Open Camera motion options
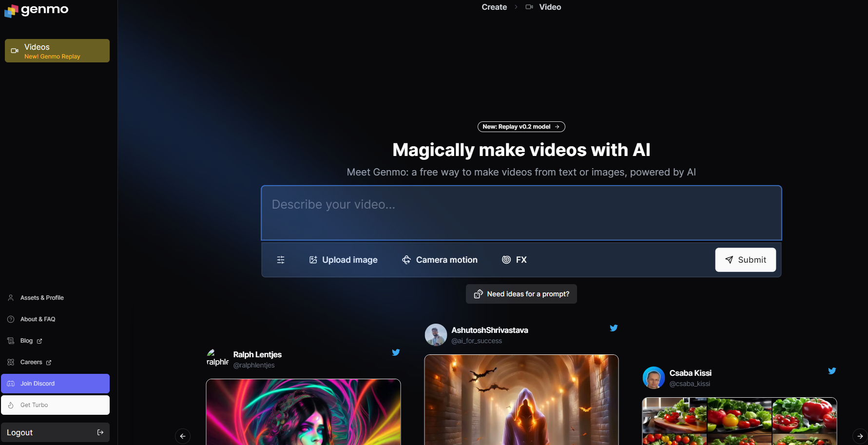This screenshot has width=868, height=445. 440,260
